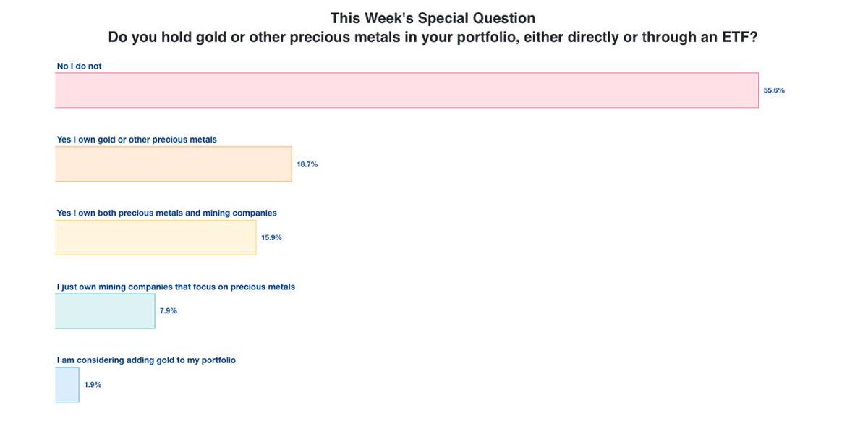This screenshot has width=868, height=437.
Task: Click 'I just own mining companies' label text
Action: (176, 287)
